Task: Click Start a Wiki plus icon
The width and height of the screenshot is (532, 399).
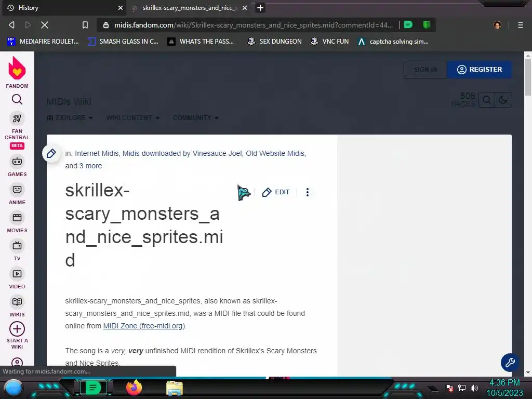Action: click(x=17, y=329)
